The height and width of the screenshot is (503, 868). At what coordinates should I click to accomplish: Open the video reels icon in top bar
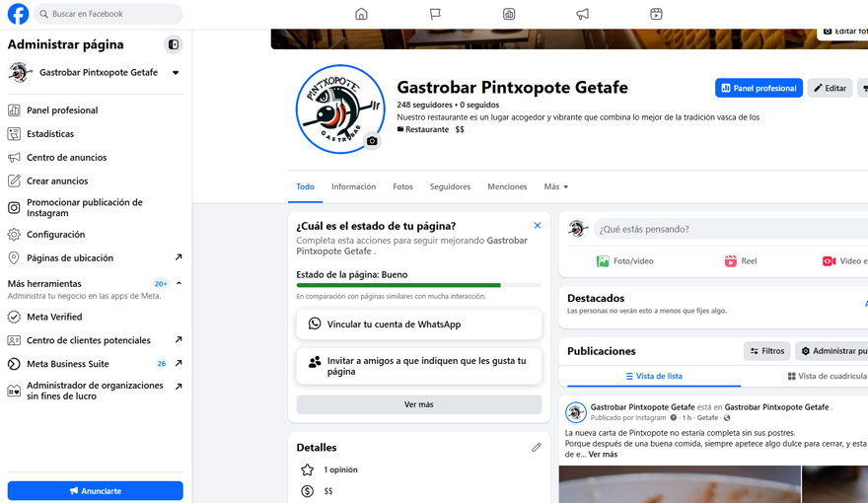(656, 14)
